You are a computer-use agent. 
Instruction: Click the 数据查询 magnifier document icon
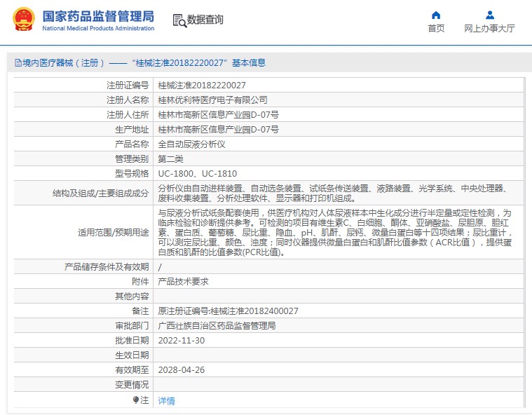click(x=179, y=20)
